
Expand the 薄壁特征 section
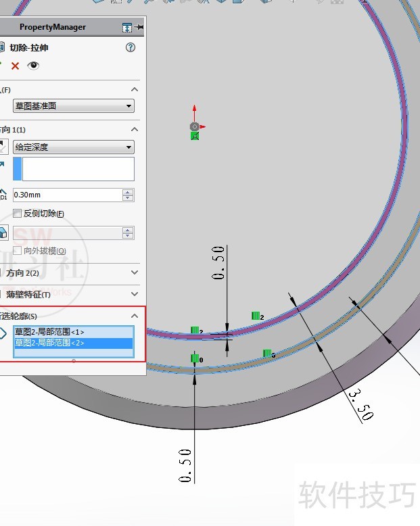tap(135, 294)
